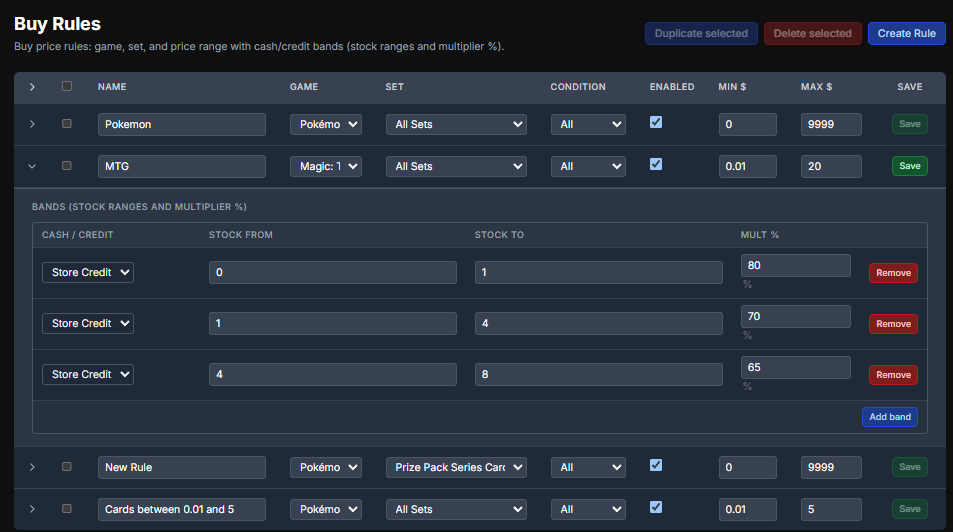The image size is (953, 532).
Task: Expand the New Rule row
Action: [32, 467]
